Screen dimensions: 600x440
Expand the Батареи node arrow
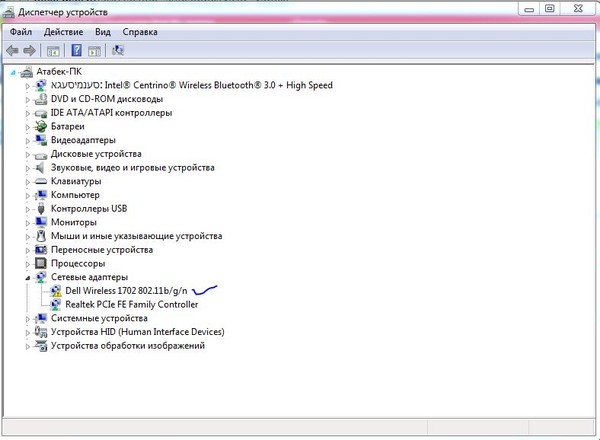pyautogui.click(x=27, y=127)
